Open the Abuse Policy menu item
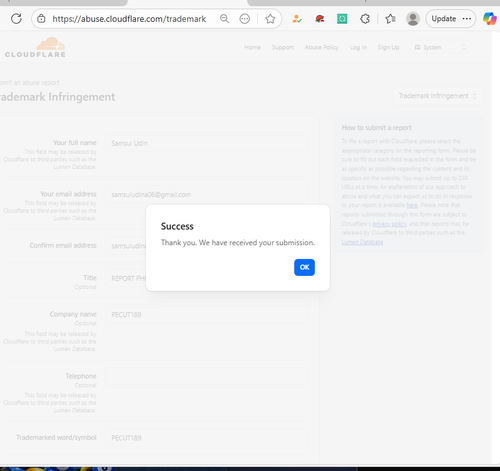500x471 pixels. pos(322,47)
